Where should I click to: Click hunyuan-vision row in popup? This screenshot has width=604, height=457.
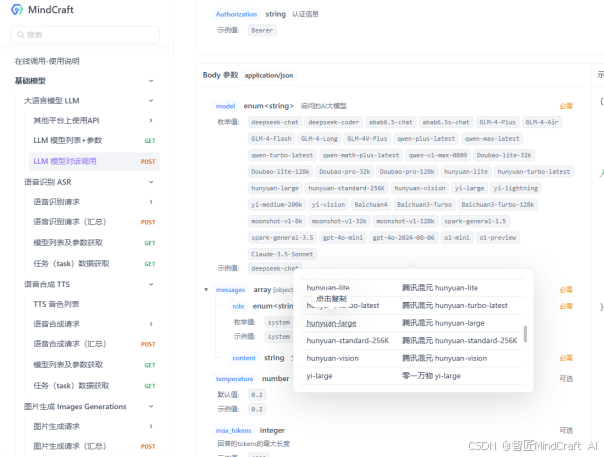pyautogui.click(x=412, y=358)
